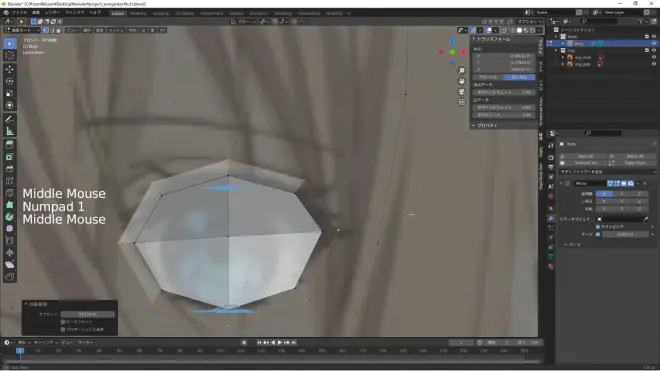The width and height of the screenshot is (660, 371).
Task: Activate the Measure tool icon
Action: pos(10,131)
